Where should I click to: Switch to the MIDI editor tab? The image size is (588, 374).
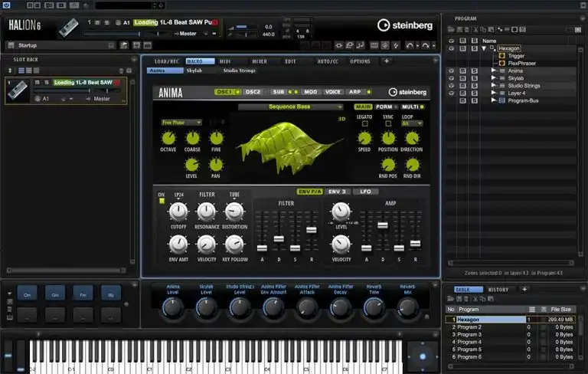pos(225,61)
